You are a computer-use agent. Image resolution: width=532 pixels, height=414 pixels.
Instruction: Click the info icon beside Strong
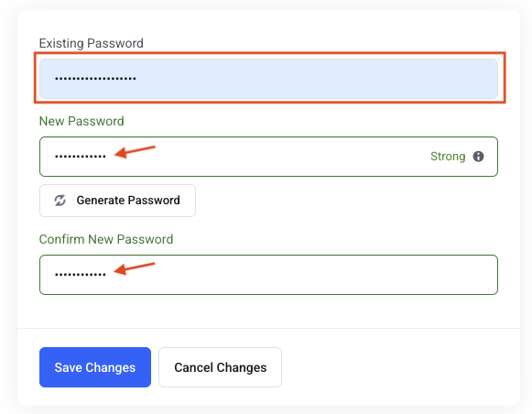[x=478, y=157]
